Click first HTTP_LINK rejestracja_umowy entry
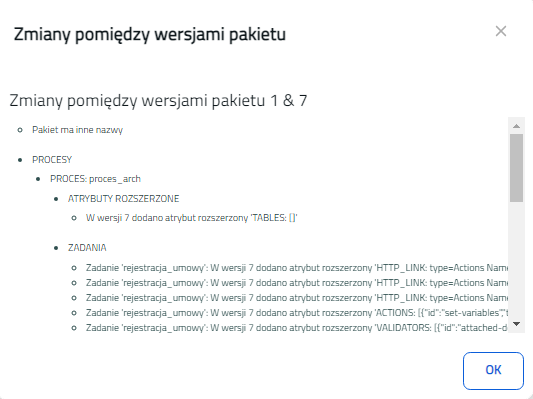The image size is (533, 399). coord(297,268)
